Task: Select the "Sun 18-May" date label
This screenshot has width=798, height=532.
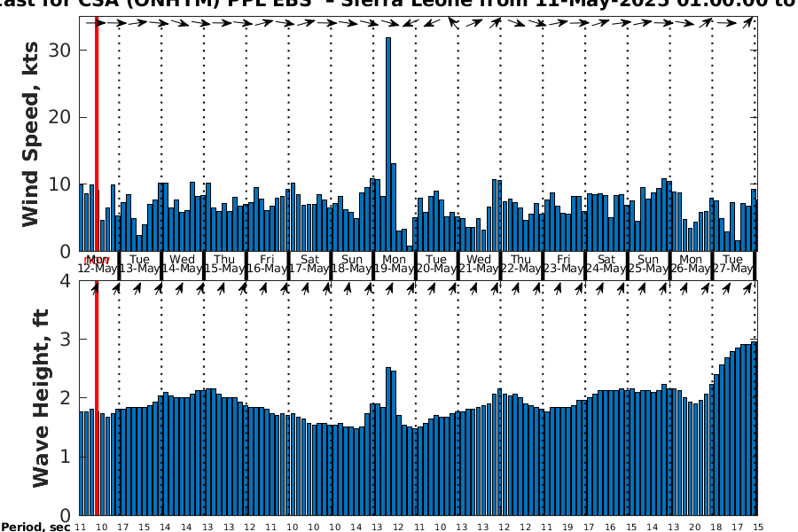Action: pos(352,263)
